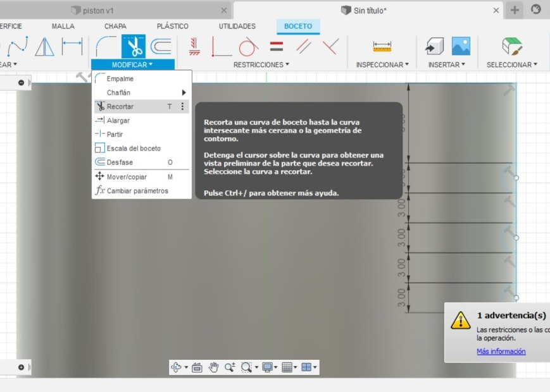The image size is (550, 392).
Task: Open Cambiar parámetros menu entry
Action: click(x=142, y=191)
